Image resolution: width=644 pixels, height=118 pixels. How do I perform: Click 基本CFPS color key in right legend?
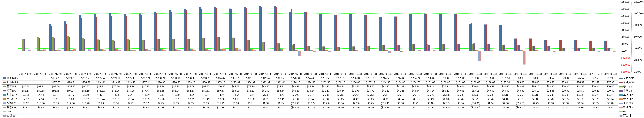[621, 95]
